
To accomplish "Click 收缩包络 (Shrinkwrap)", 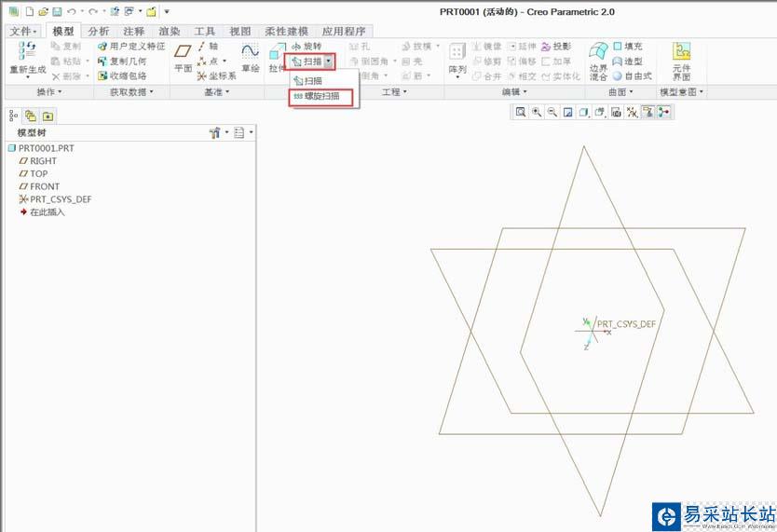I will point(122,75).
